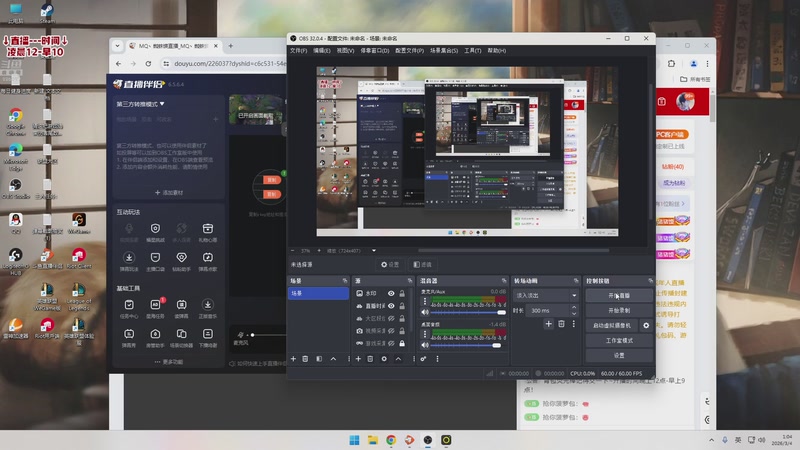This screenshot has width=800, height=450.
Task: Open 场景切换器 tool in 直播伴侣
Action: click(x=181, y=337)
